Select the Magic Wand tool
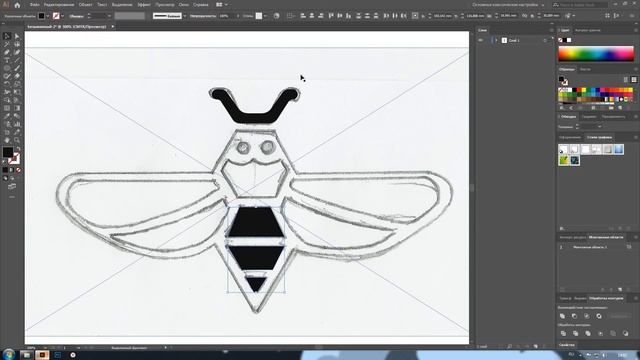Viewport: 640px width, 360px height. (7, 44)
